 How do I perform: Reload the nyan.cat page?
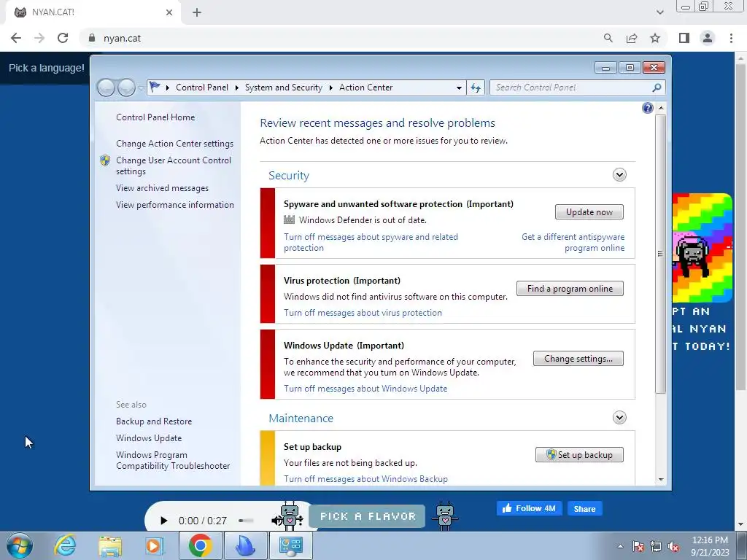click(x=63, y=38)
